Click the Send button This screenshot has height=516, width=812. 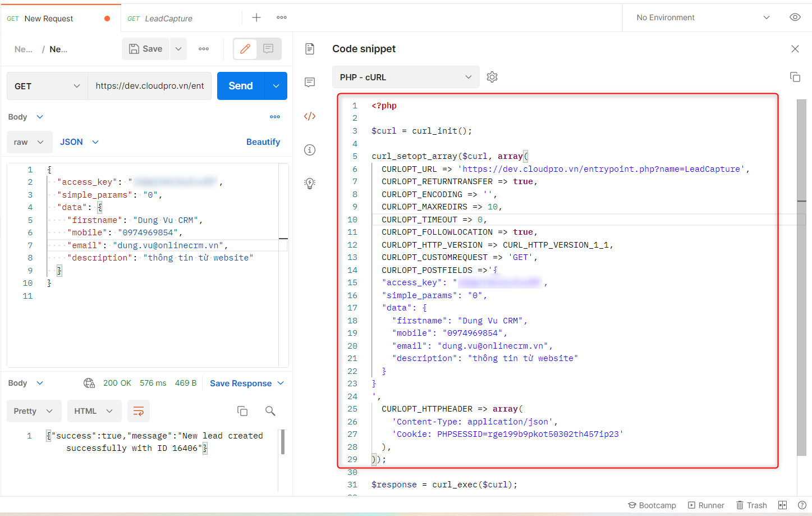(x=241, y=86)
